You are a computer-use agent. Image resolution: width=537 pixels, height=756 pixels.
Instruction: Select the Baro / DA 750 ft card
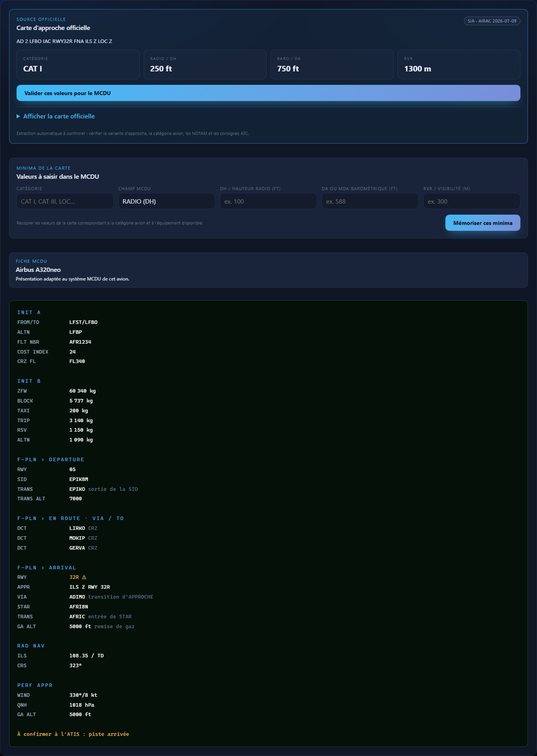coord(332,65)
